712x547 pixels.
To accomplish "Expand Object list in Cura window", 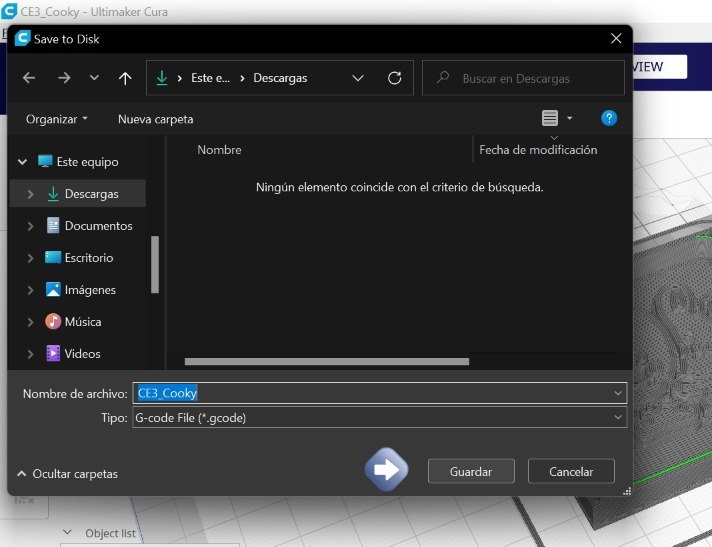I will point(67,532).
